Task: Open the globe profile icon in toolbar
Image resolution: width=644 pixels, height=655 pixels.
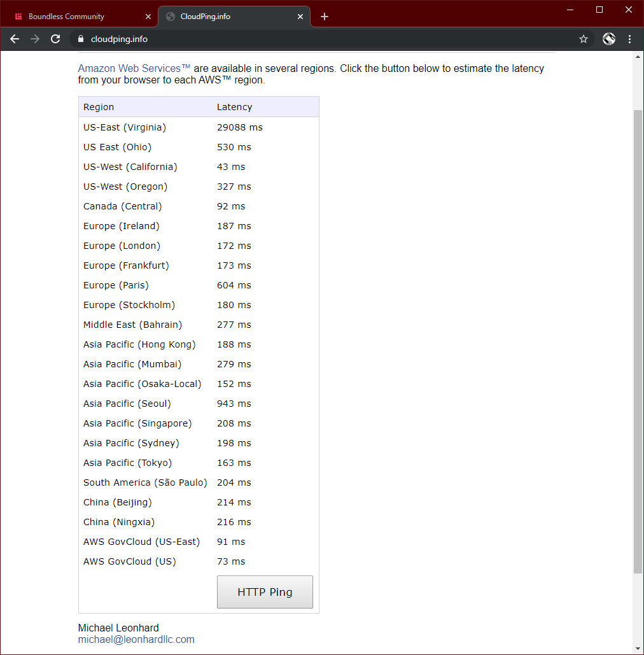Action: pyautogui.click(x=609, y=39)
